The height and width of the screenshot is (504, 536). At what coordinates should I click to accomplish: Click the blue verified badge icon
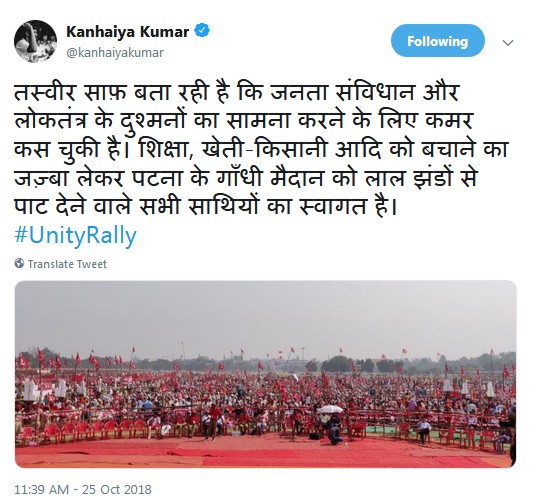[x=202, y=31]
